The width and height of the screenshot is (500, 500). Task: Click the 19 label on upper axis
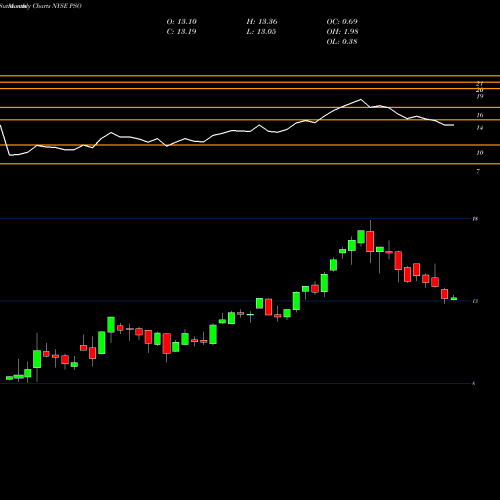pos(480,96)
